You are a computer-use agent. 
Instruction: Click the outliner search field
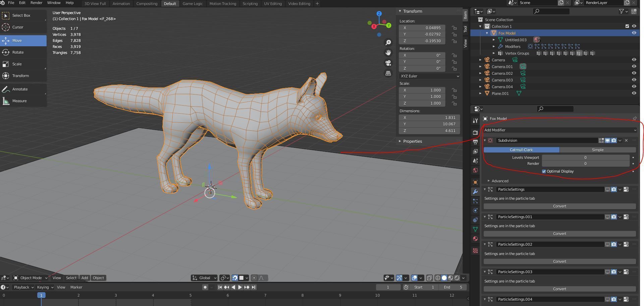click(551, 11)
